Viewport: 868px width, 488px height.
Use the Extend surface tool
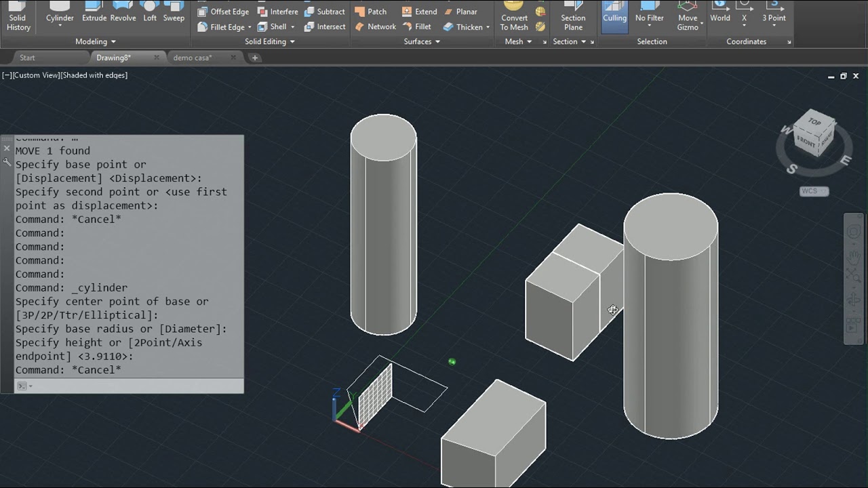coord(419,12)
